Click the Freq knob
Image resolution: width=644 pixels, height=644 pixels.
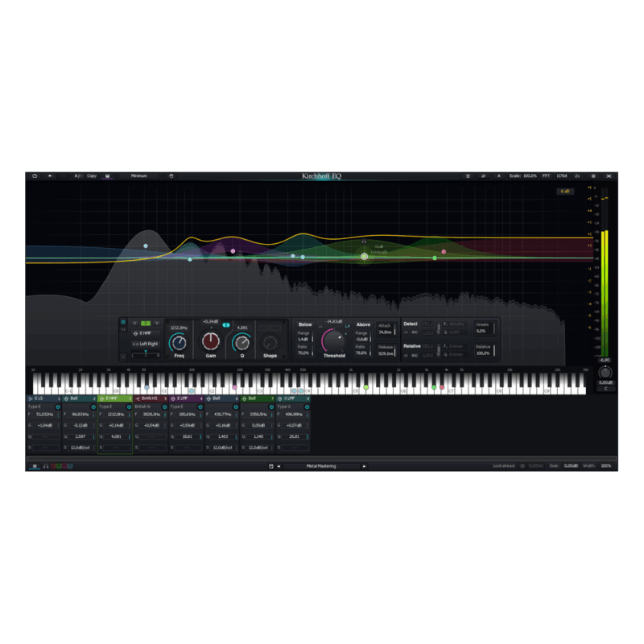pyautogui.click(x=179, y=342)
